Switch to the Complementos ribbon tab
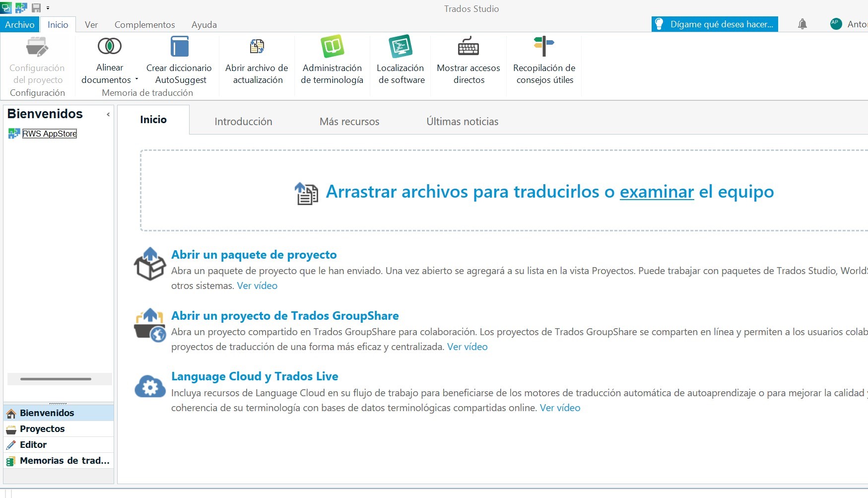The image size is (868, 498). tap(144, 24)
